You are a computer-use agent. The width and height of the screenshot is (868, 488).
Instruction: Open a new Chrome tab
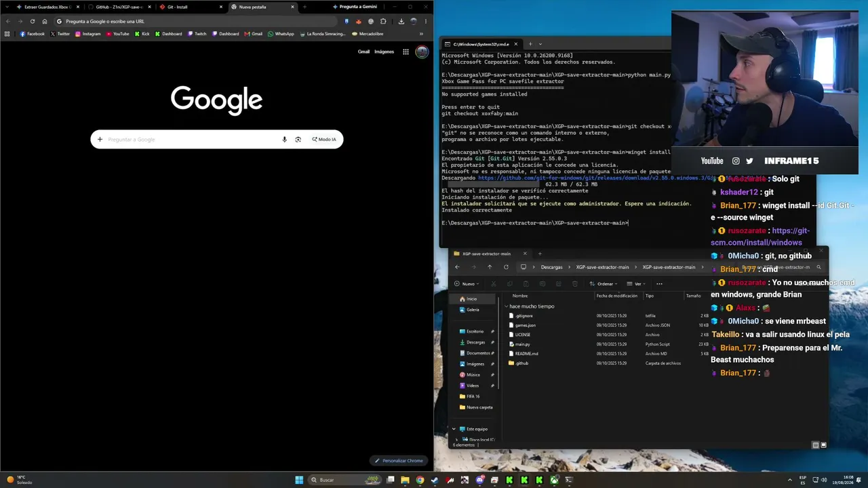(304, 7)
